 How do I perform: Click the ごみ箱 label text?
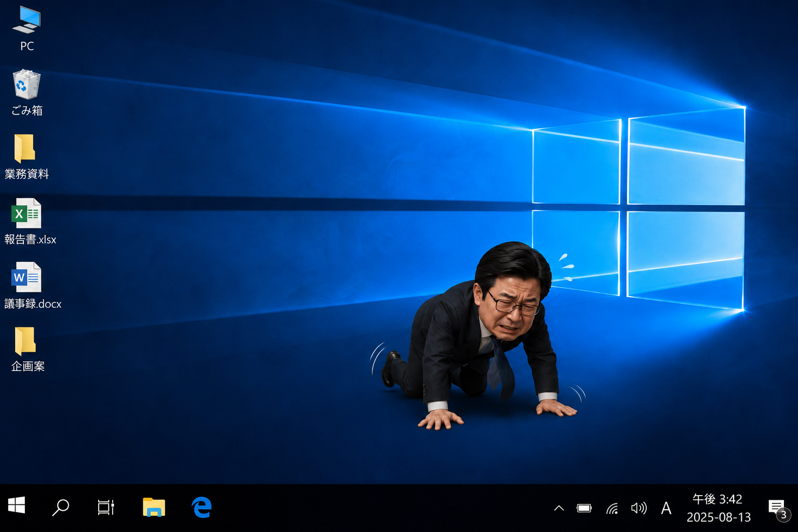tap(27, 110)
